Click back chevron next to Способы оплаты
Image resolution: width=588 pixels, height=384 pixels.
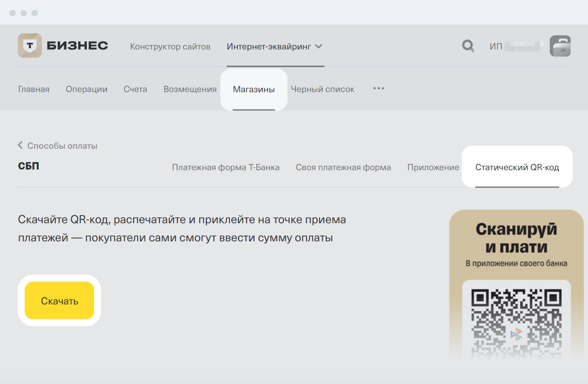20,145
